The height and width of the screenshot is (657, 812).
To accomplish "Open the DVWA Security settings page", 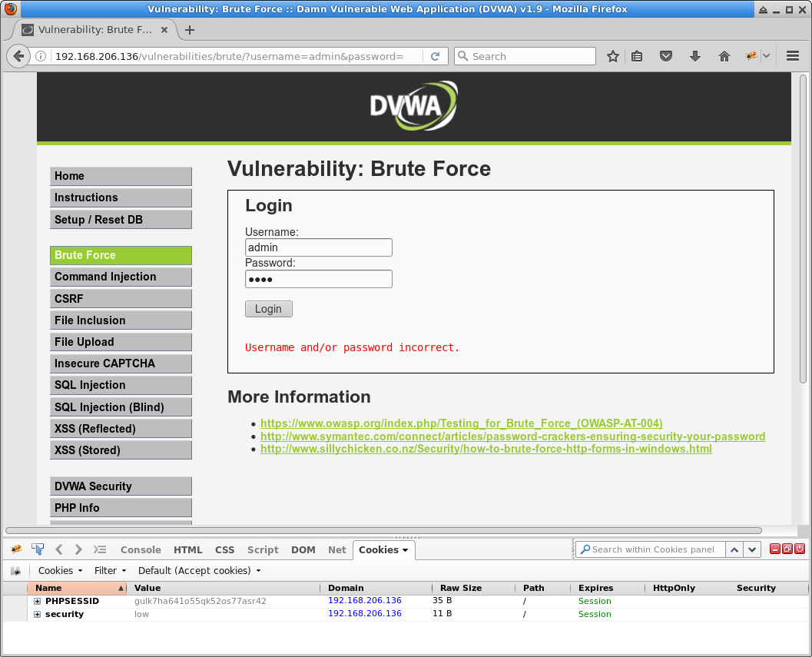I will pos(121,486).
